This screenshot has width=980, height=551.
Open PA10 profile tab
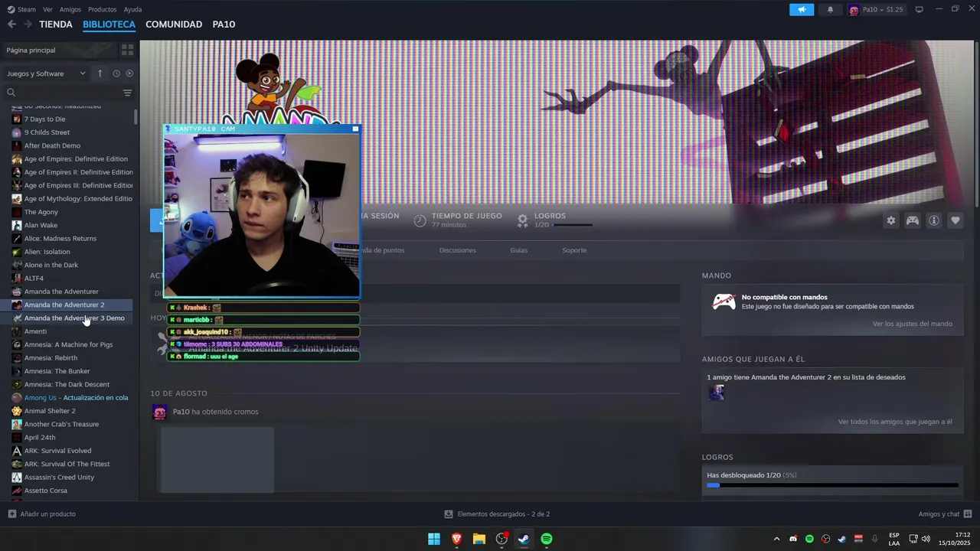pyautogui.click(x=224, y=24)
